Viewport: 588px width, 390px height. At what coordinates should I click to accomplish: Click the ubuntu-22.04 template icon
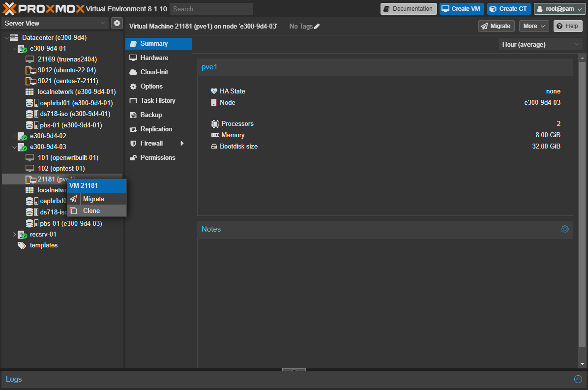30,70
